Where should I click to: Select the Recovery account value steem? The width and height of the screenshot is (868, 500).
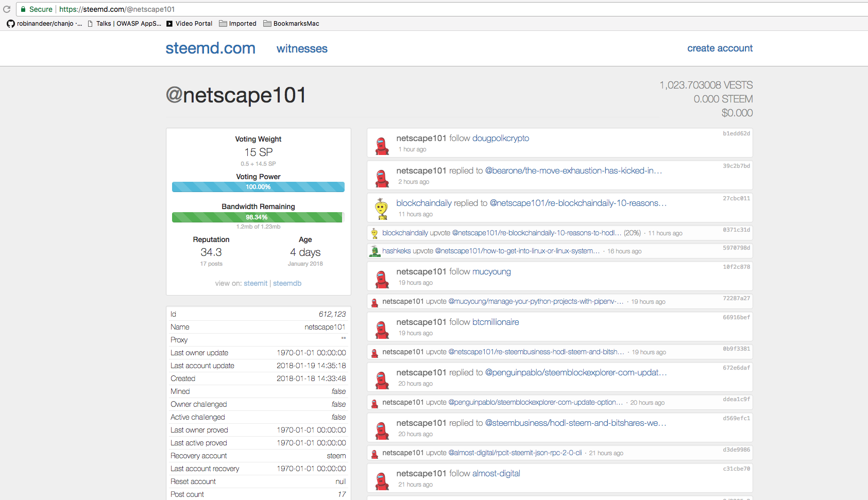[336, 456]
